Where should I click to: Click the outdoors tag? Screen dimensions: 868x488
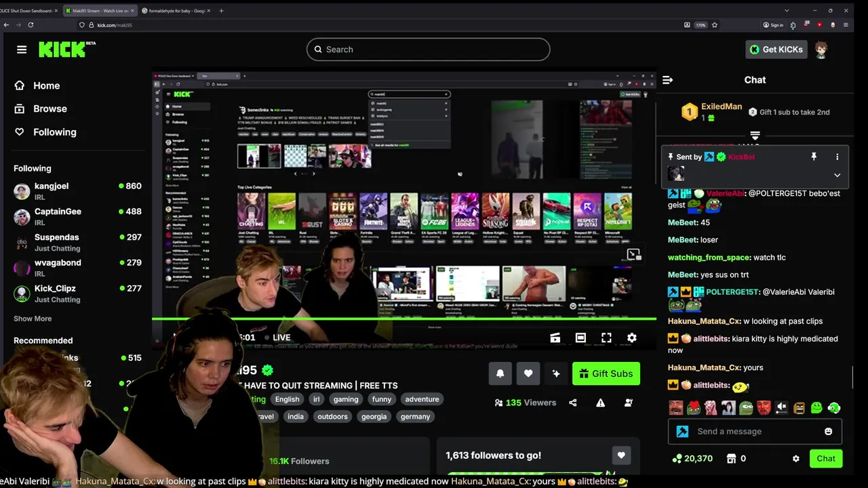point(332,417)
